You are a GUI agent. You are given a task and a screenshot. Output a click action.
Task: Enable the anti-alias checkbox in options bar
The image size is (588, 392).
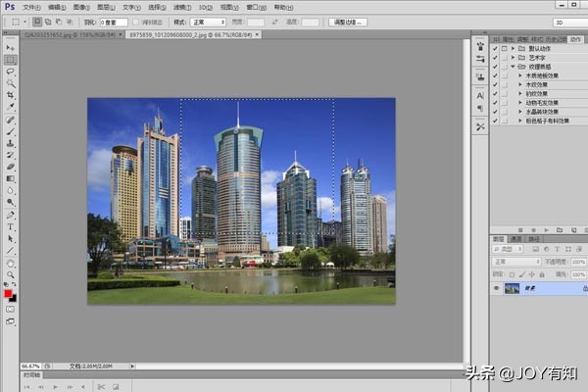[x=136, y=23]
